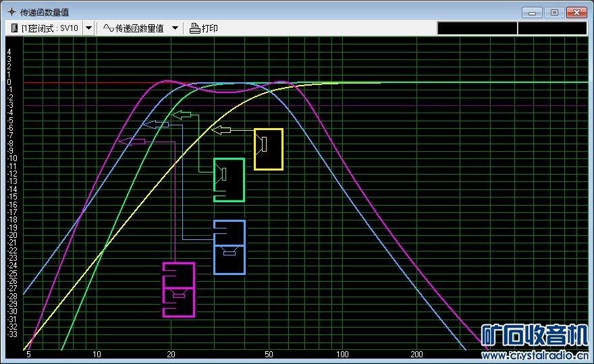Click the 打印 print button
This screenshot has height=364, width=594.
(204, 28)
